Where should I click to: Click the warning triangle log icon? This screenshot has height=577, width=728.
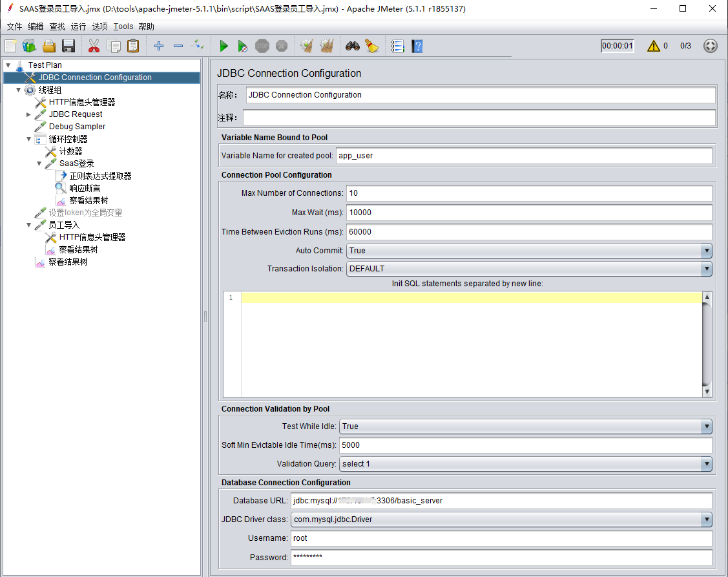pyautogui.click(x=653, y=46)
